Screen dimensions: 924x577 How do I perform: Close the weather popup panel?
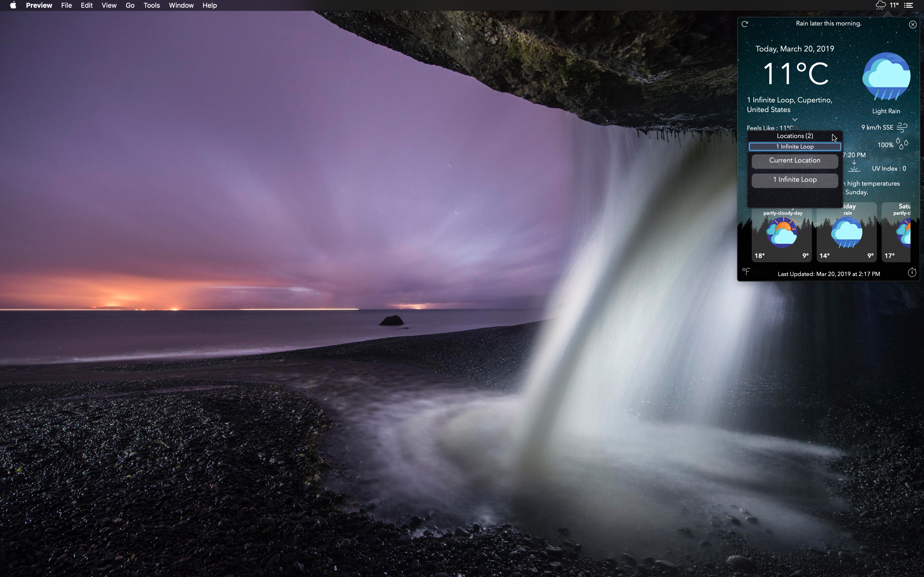coord(912,25)
